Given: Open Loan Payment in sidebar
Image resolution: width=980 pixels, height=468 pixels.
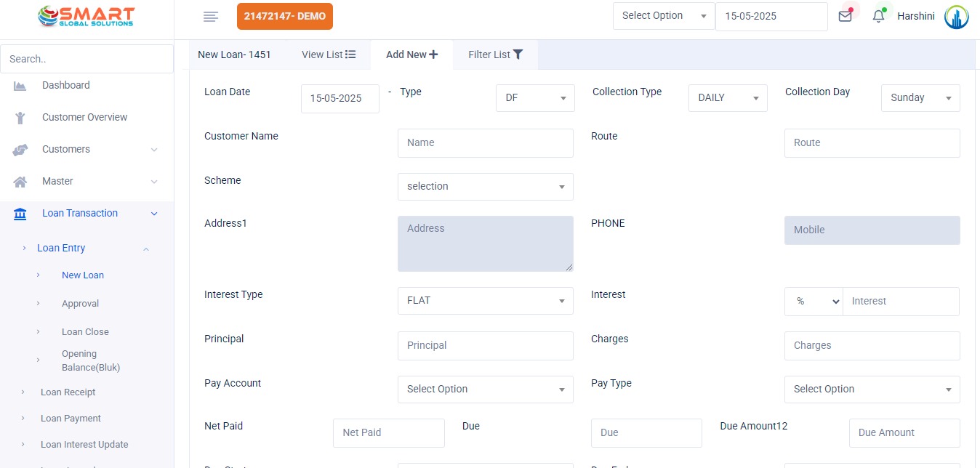Looking at the screenshot, I should [x=71, y=419].
